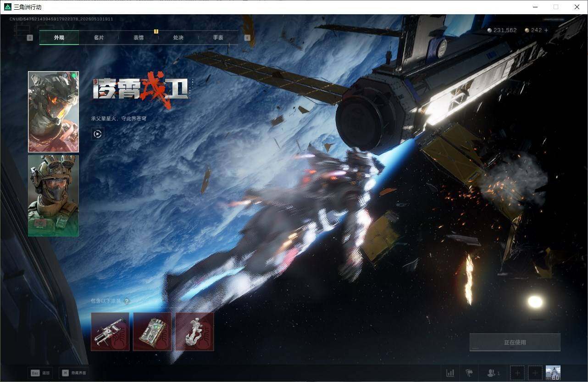
Task: Select the 处决 tab
Action: click(x=178, y=38)
